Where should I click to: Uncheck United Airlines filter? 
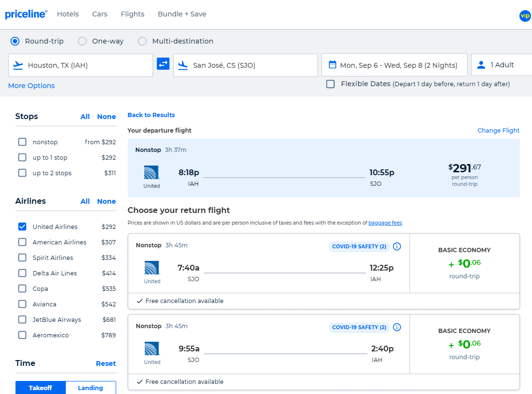point(22,227)
